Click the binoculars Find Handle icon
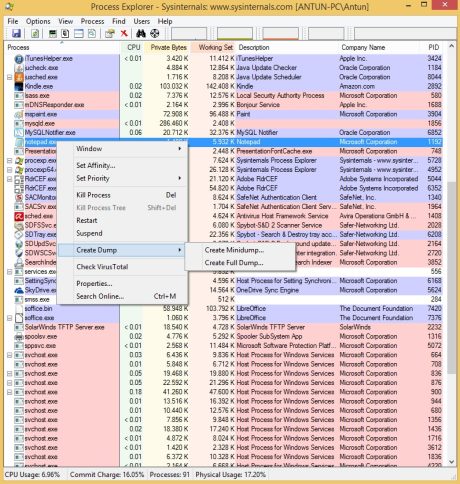460x484 pixels. [141, 33]
